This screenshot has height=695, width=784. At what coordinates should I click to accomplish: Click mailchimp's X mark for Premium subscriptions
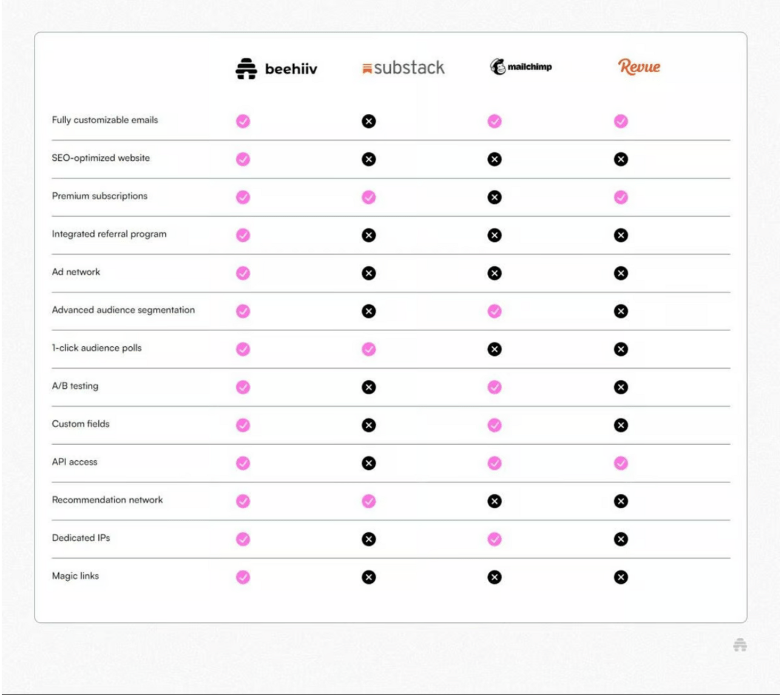pyautogui.click(x=495, y=197)
